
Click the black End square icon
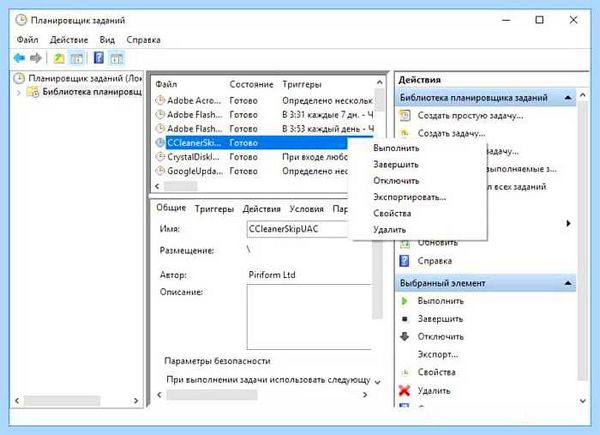(x=405, y=319)
